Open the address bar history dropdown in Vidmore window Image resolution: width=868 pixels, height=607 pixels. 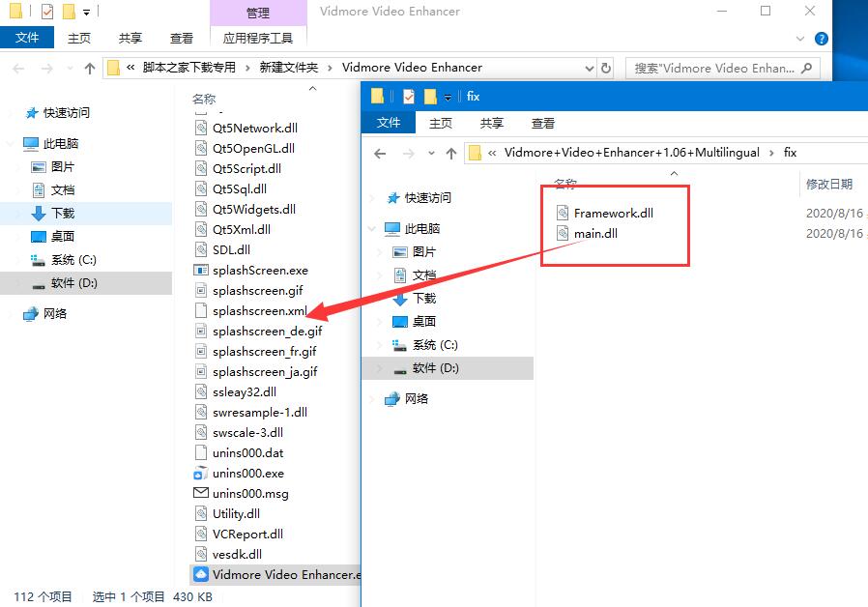click(x=590, y=68)
